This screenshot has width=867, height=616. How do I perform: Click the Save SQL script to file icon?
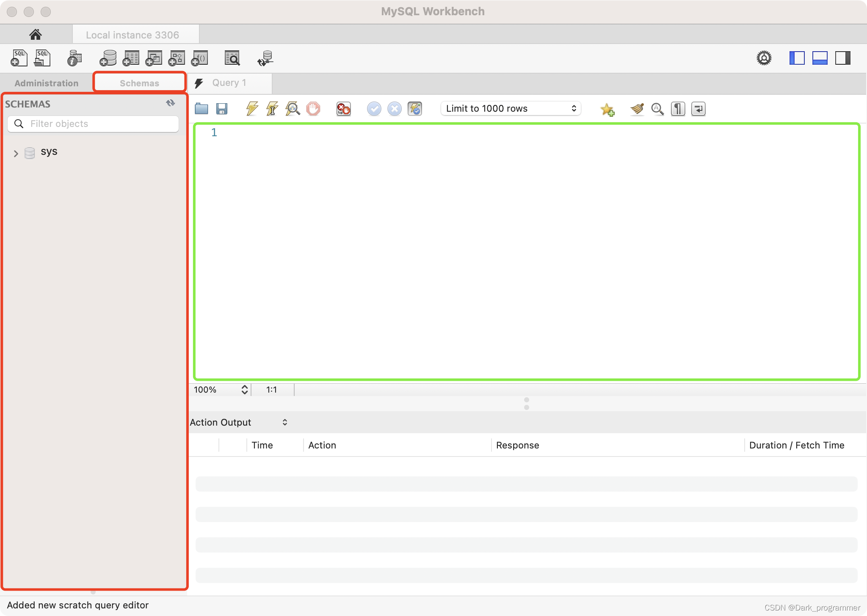[222, 109]
